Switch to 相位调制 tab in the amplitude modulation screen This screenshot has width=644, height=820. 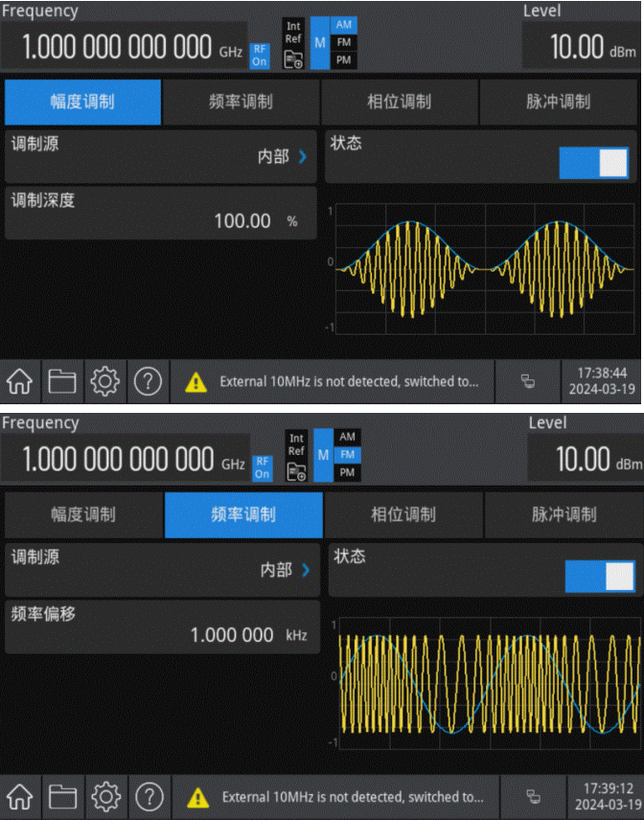(399, 102)
